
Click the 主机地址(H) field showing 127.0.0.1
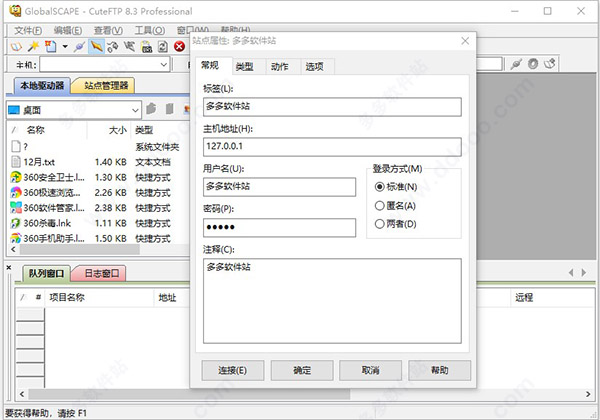[x=332, y=147]
